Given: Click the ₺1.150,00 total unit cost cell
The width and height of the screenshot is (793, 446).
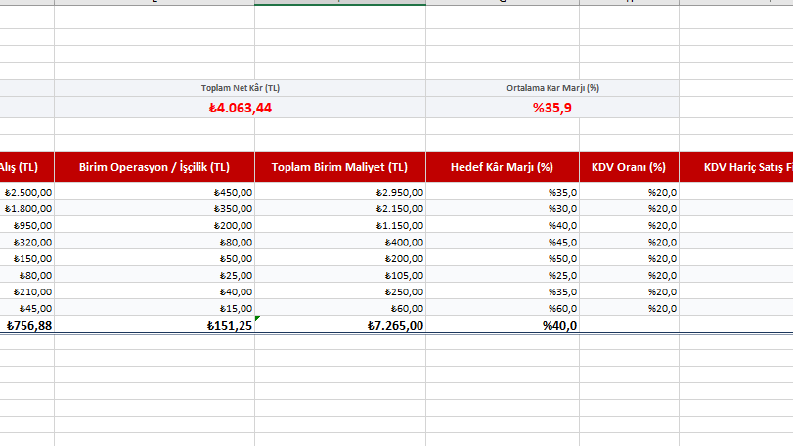Looking at the screenshot, I should click(x=340, y=225).
